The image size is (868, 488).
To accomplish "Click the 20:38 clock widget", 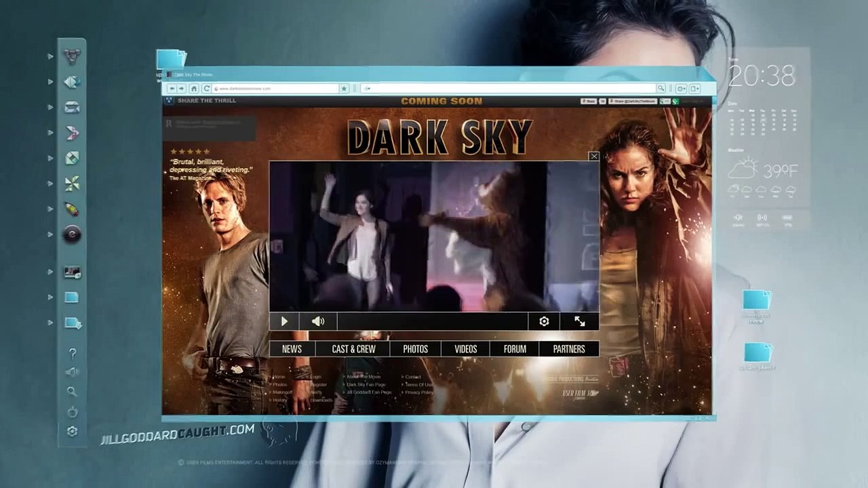I will click(x=762, y=77).
